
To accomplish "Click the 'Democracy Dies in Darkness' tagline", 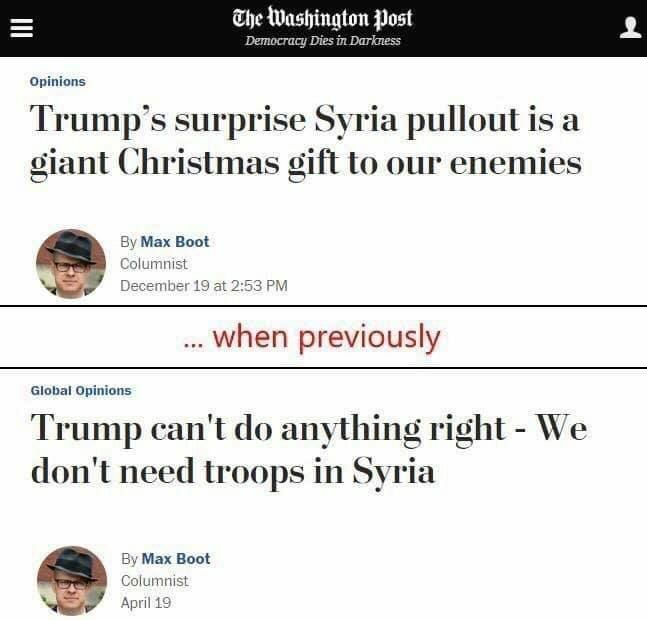I will coord(322,41).
